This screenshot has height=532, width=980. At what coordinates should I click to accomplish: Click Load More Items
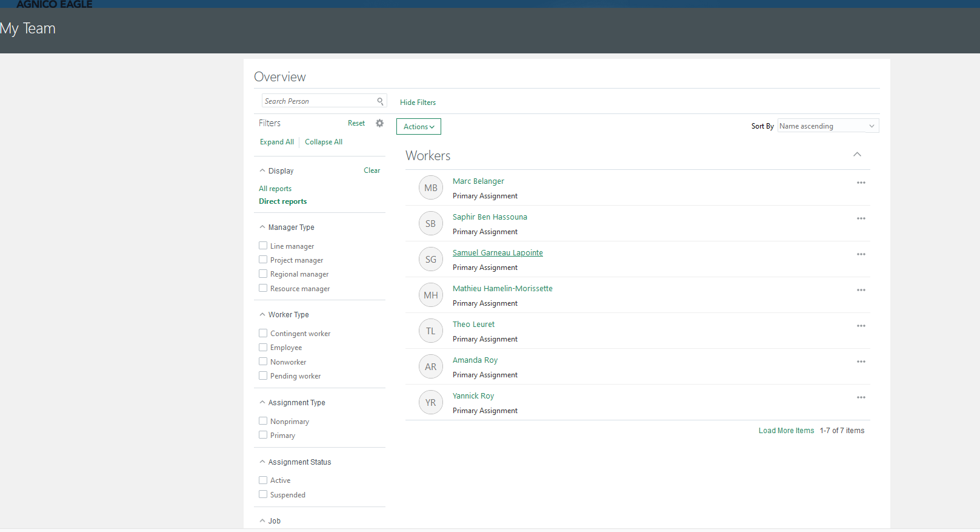point(786,431)
